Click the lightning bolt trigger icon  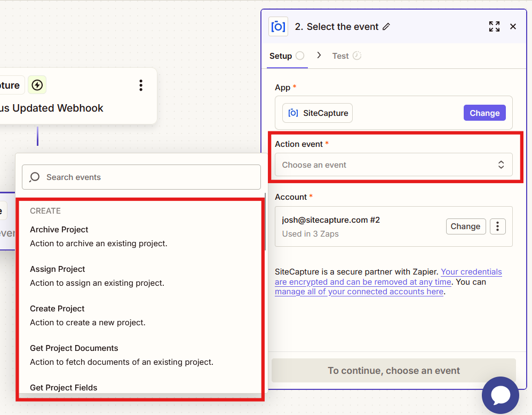tap(37, 85)
